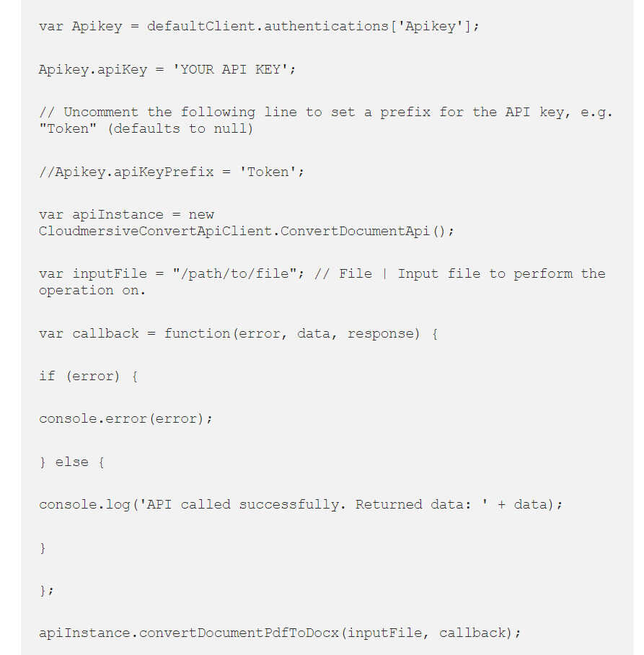Click the 'var inputFile' declaration

click(93, 274)
